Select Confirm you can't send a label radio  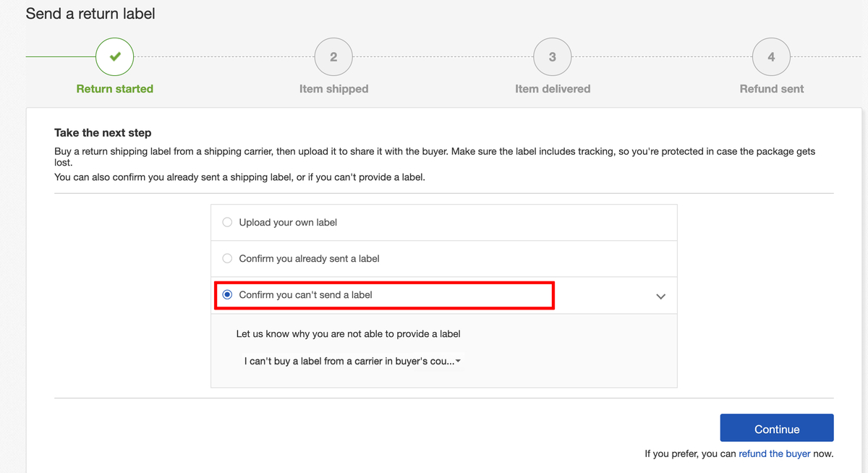click(x=227, y=294)
